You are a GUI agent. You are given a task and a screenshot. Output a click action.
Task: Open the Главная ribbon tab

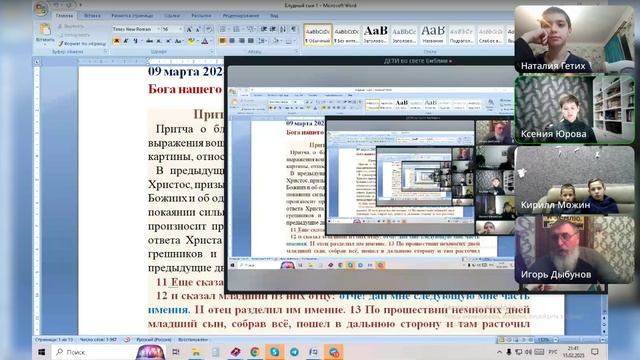coord(64,16)
